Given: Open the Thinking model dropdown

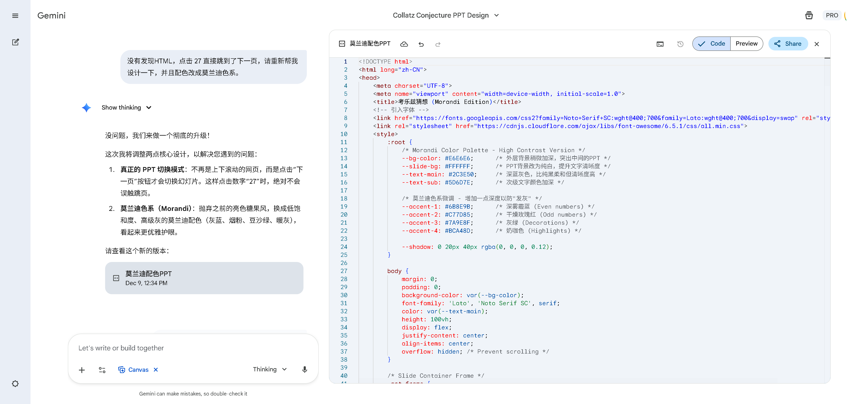Looking at the screenshot, I should coord(270,369).
